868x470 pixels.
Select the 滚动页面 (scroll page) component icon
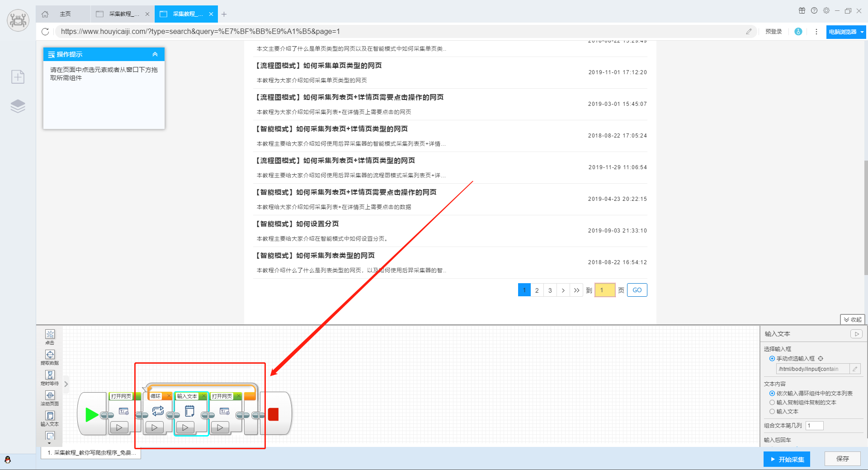[50, 395]
